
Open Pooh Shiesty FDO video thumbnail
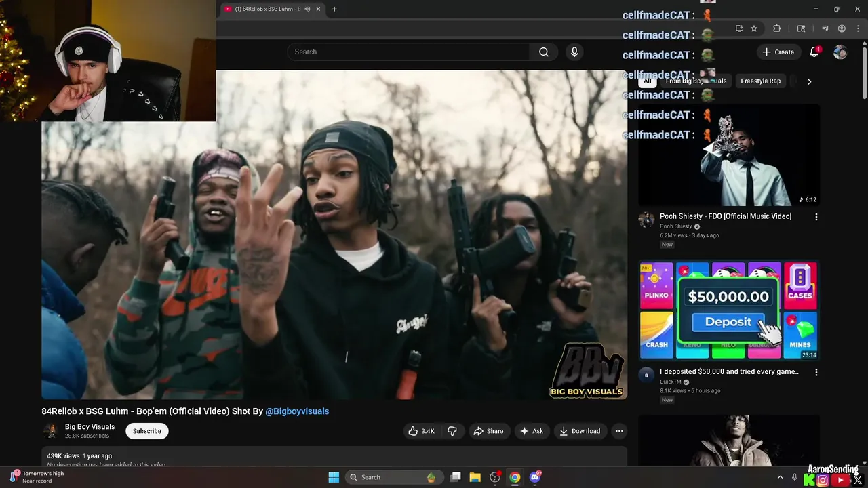tap(728, 155)
